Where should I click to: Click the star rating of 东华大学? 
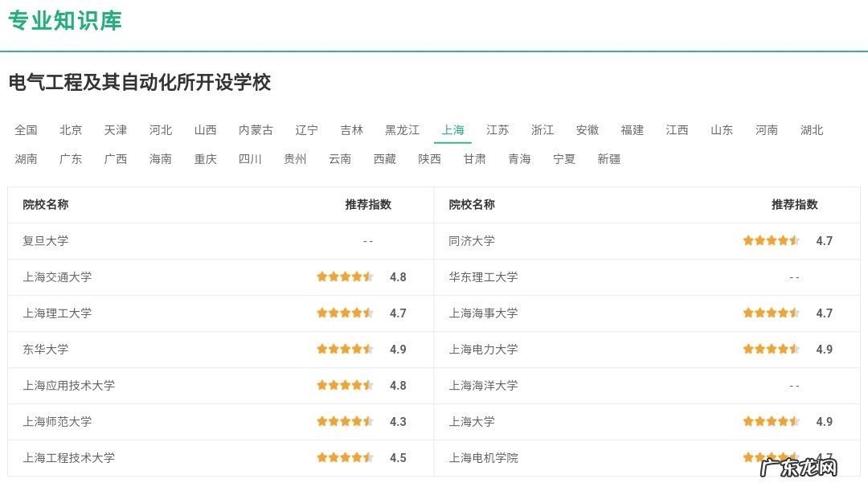346,349
